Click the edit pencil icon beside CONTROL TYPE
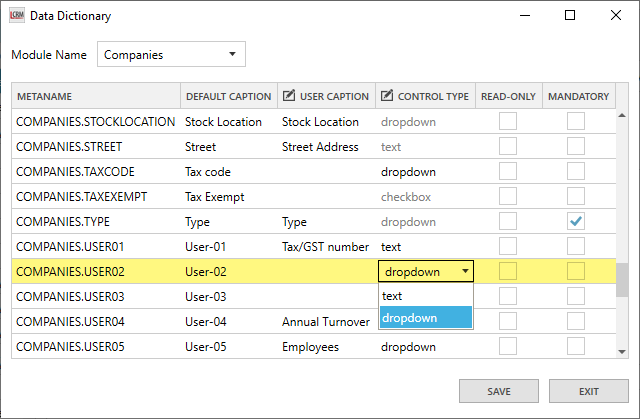Viewport: 640px width, 419px height. click(387, 95)
